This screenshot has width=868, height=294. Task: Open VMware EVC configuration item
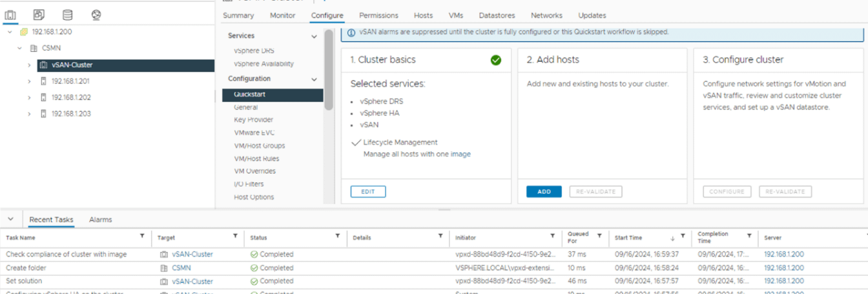click(254, 133)
